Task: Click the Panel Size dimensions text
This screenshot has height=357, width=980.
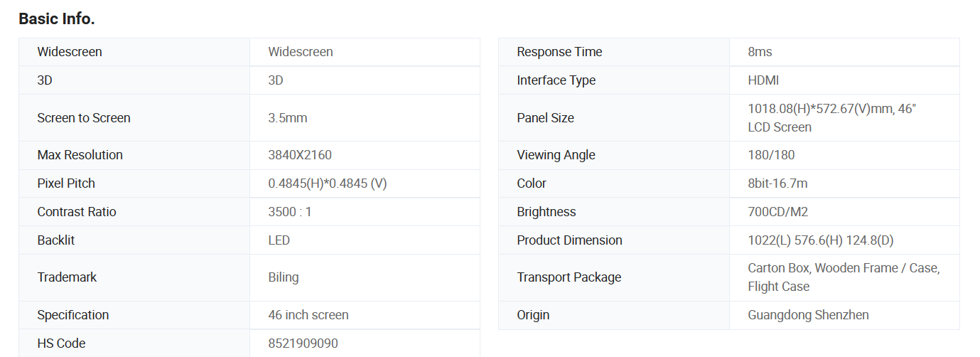Action: [832, 118]
